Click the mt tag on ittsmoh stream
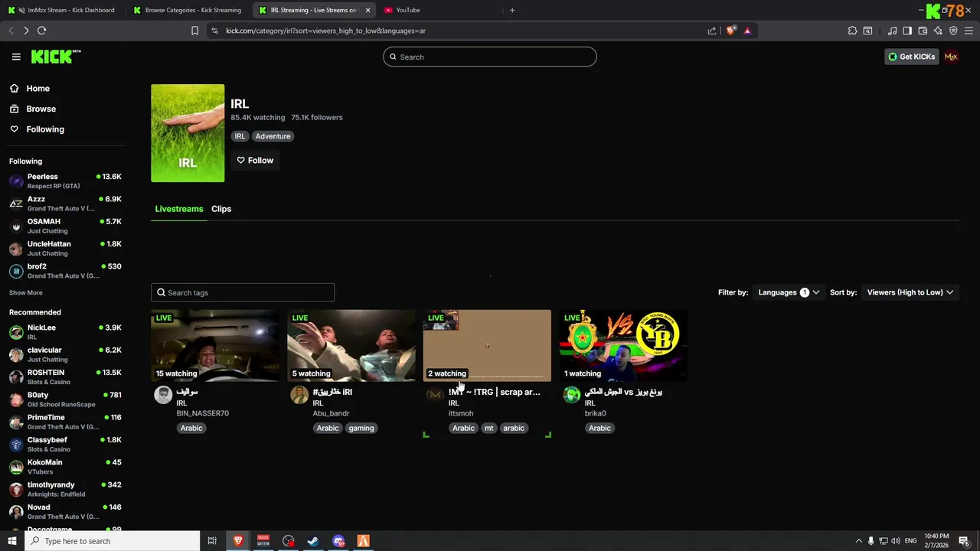980x551 pixels. pos(488,428)
